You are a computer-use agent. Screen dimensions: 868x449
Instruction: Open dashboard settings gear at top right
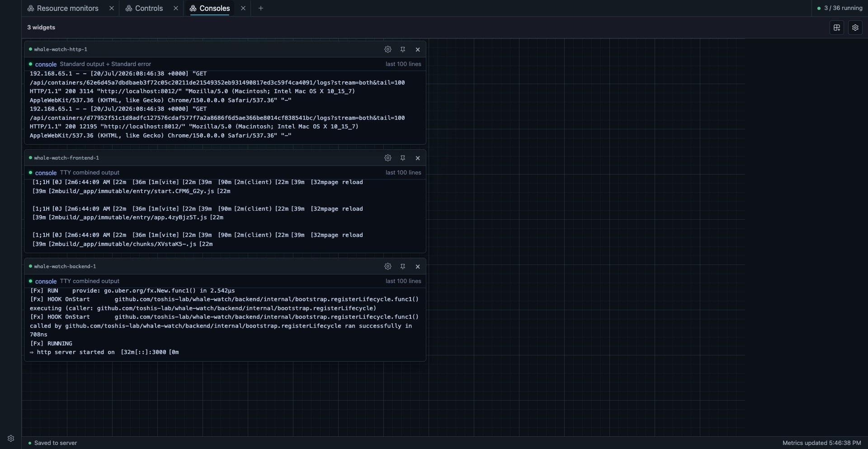tap(855, 28)
